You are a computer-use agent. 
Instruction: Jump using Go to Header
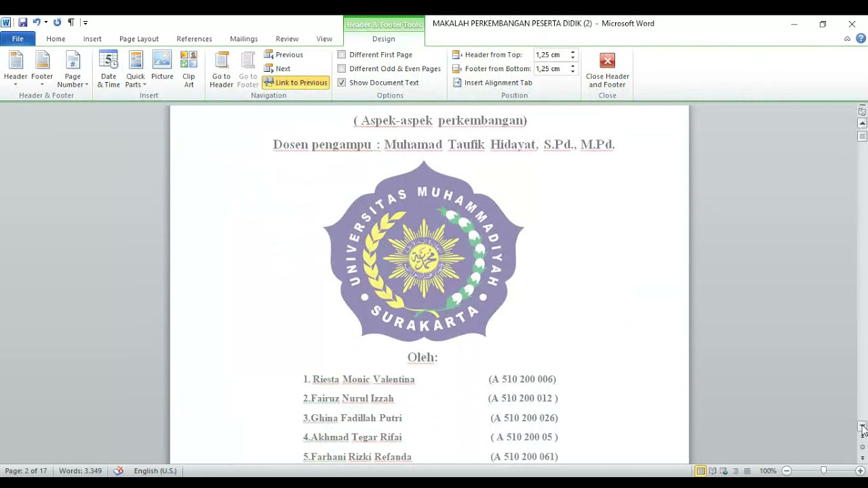pos(221,69)
